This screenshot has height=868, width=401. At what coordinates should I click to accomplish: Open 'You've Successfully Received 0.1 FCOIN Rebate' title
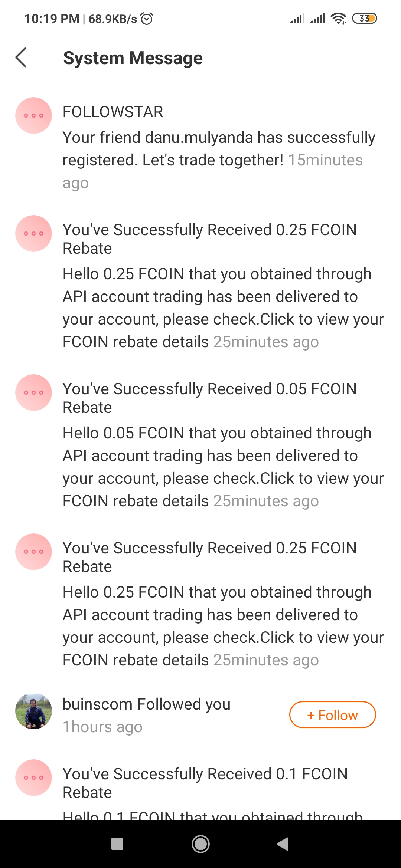(205, 783)
